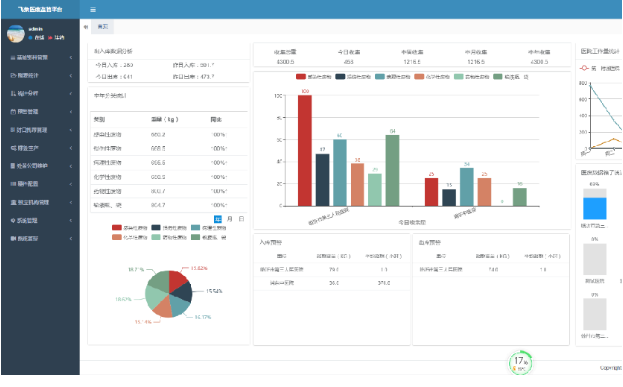623x387 pixels.
Task: Click the last sidebar menu item's icon
Action: (13, 239)
